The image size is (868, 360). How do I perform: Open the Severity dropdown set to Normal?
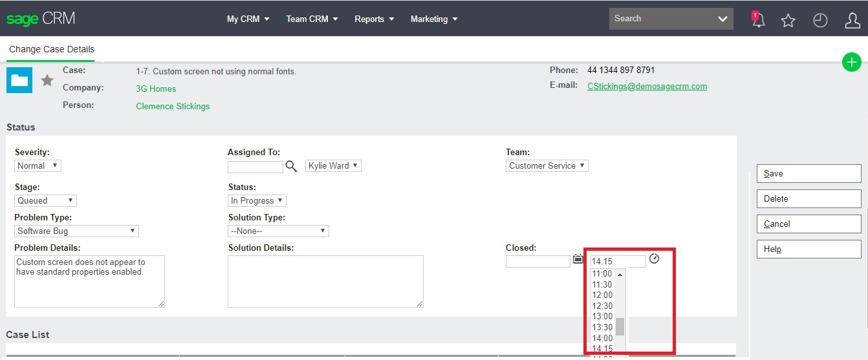click(x=38, y=165)
